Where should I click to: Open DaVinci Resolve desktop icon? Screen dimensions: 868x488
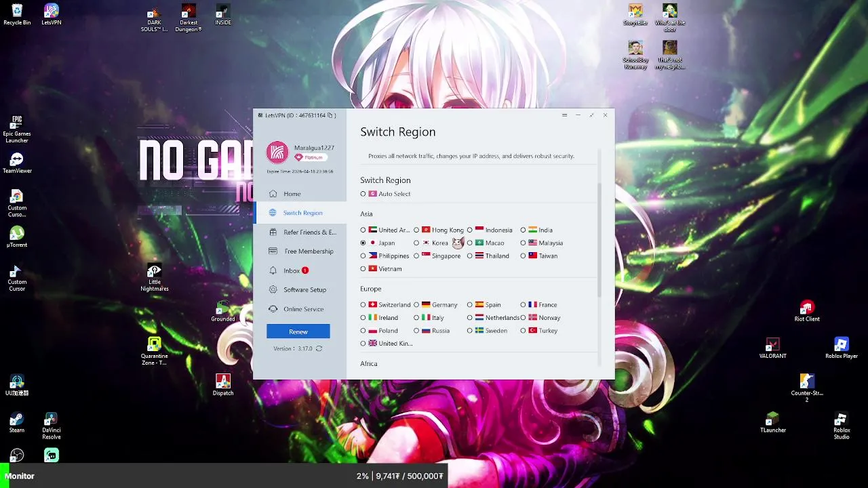(52, 426)
